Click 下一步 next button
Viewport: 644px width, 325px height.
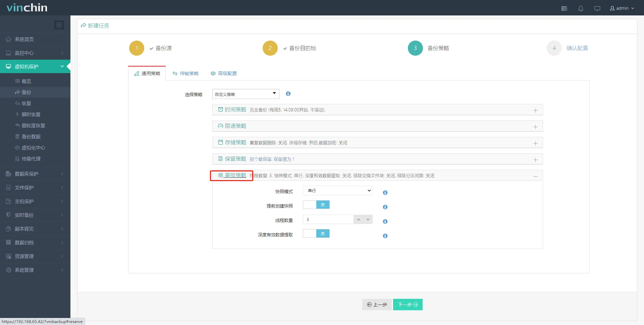click(408, 305)
